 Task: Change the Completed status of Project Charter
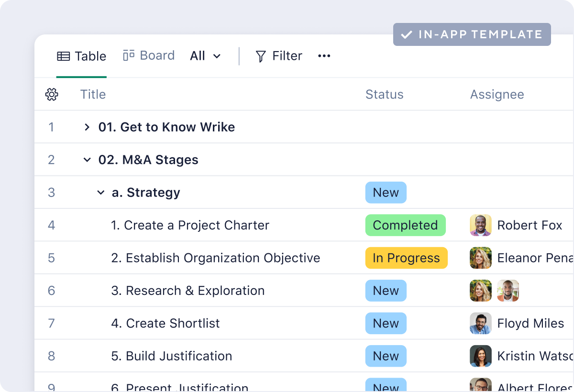[406, 225]
